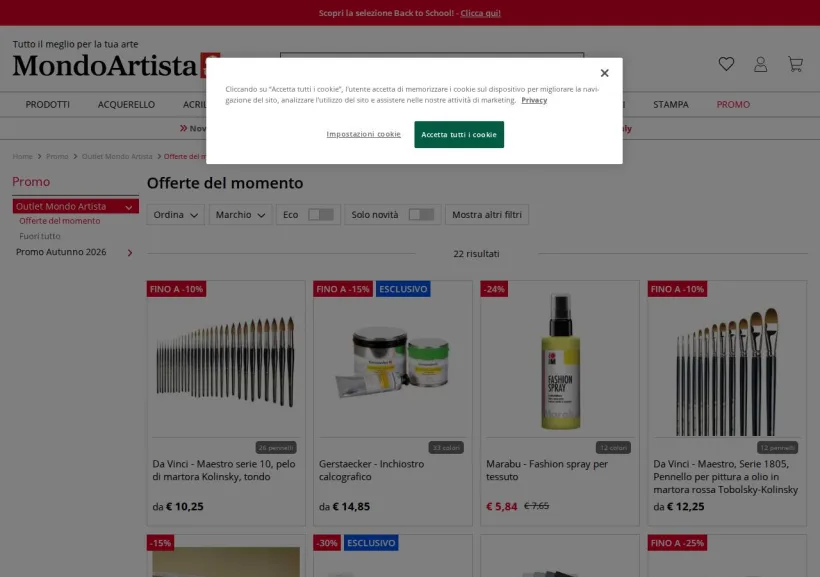Follow the 'Clicca qui!' Back to School link

[x=480, y=13]
